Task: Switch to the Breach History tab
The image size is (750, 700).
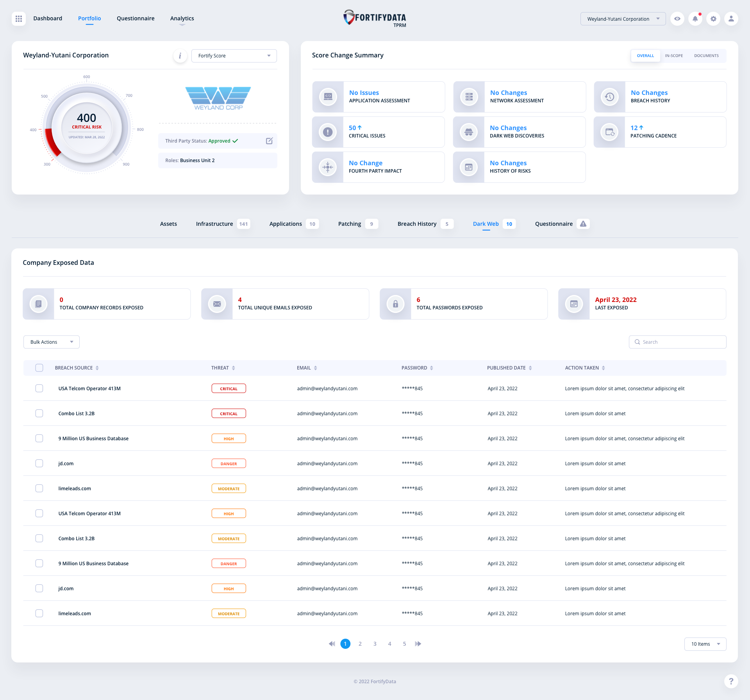Action: 416,224
